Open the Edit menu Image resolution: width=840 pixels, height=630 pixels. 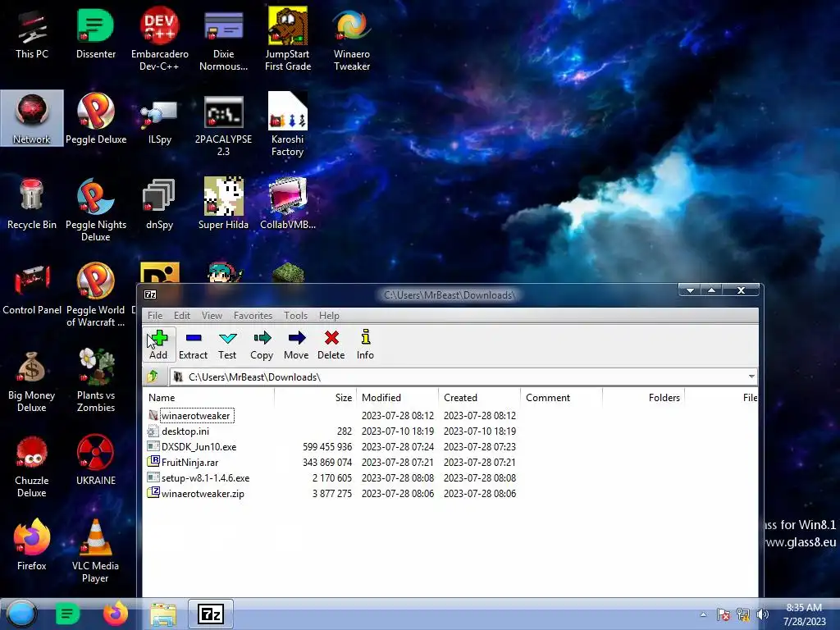181,316
